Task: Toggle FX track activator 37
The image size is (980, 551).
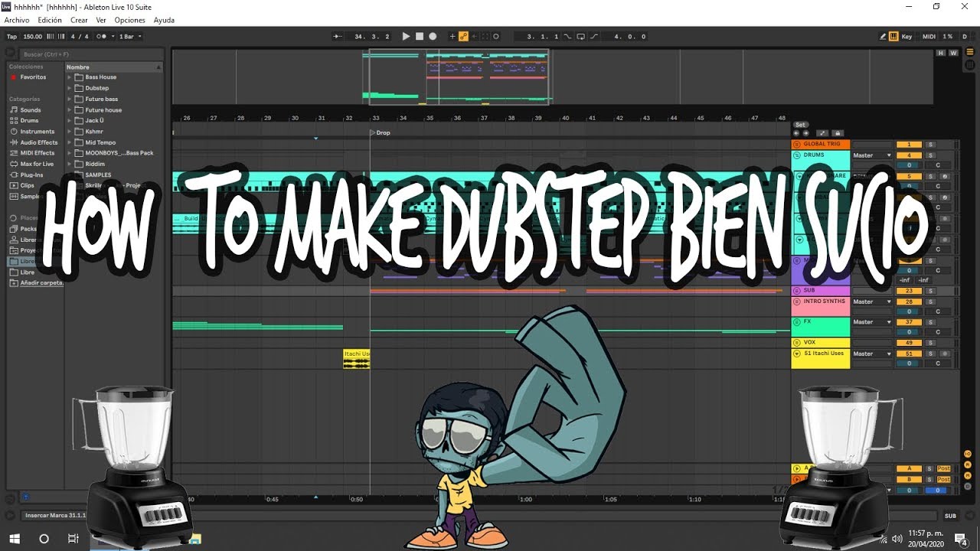Action: [x=909, y=322]
